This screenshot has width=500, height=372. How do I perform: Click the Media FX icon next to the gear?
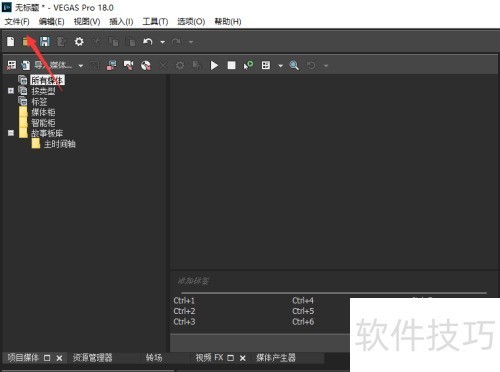coord(197,65)
